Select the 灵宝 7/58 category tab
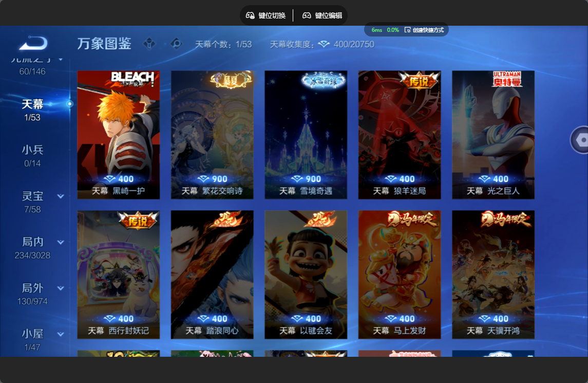This screenshot has height=383, width=588. coord(33,202)
